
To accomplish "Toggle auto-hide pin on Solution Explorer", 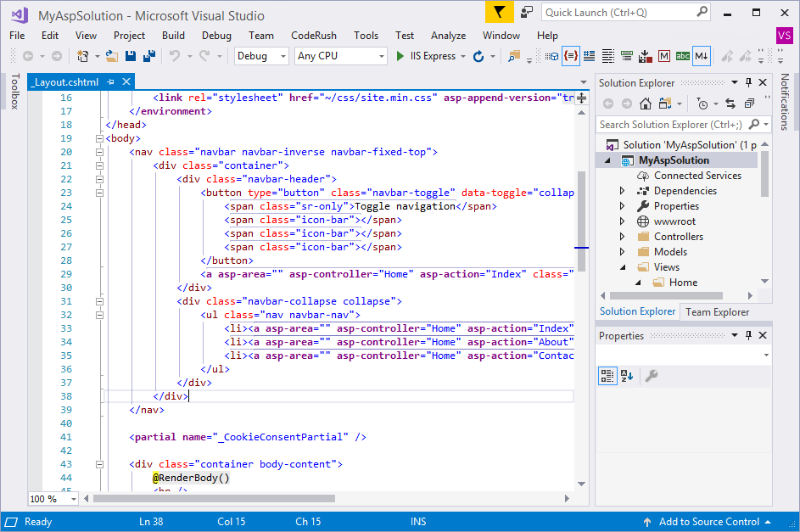I will point(748,82).
